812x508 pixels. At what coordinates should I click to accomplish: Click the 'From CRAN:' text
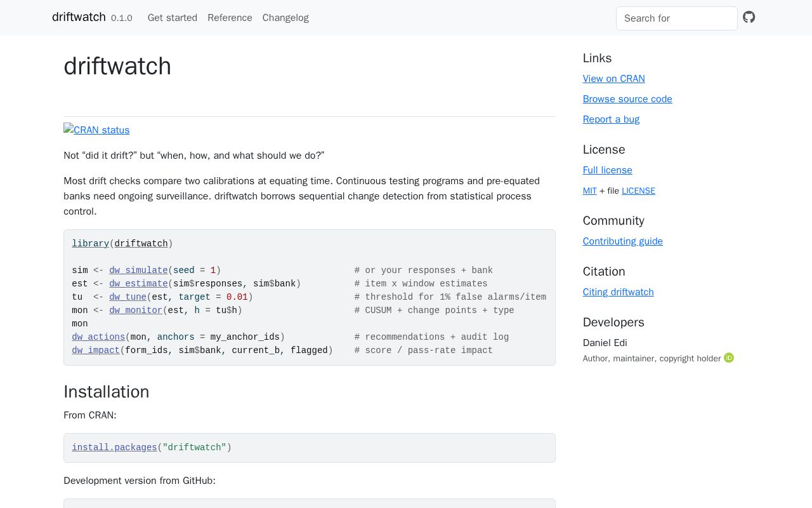tap(90, 415)
